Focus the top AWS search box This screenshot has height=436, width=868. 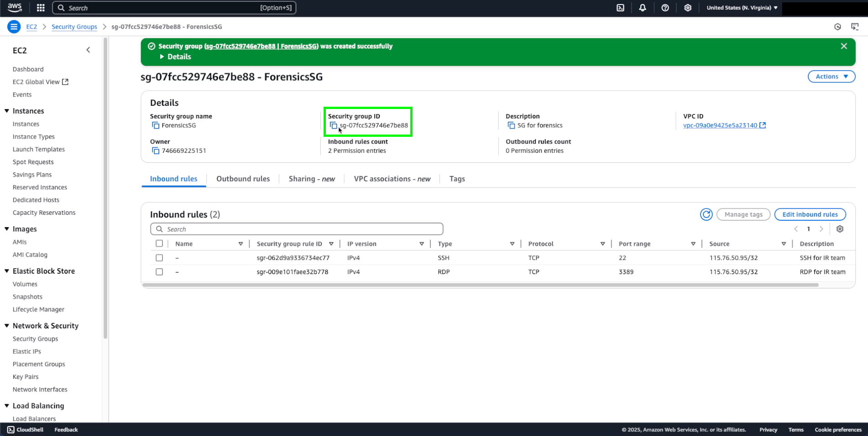click(x=174, y=8)
